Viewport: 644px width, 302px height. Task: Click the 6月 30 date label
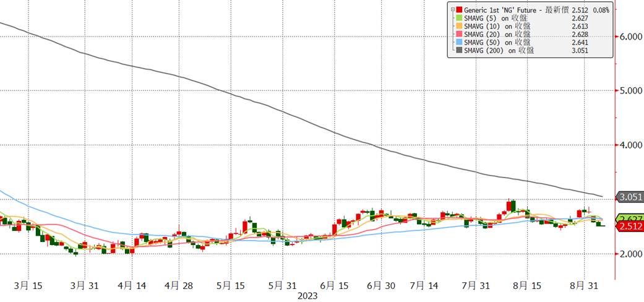[380, 286]
